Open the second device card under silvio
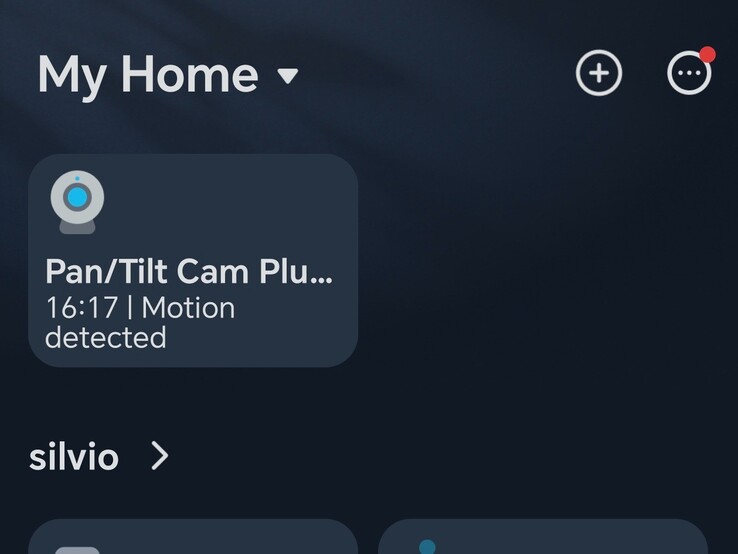 pos(543,537)
